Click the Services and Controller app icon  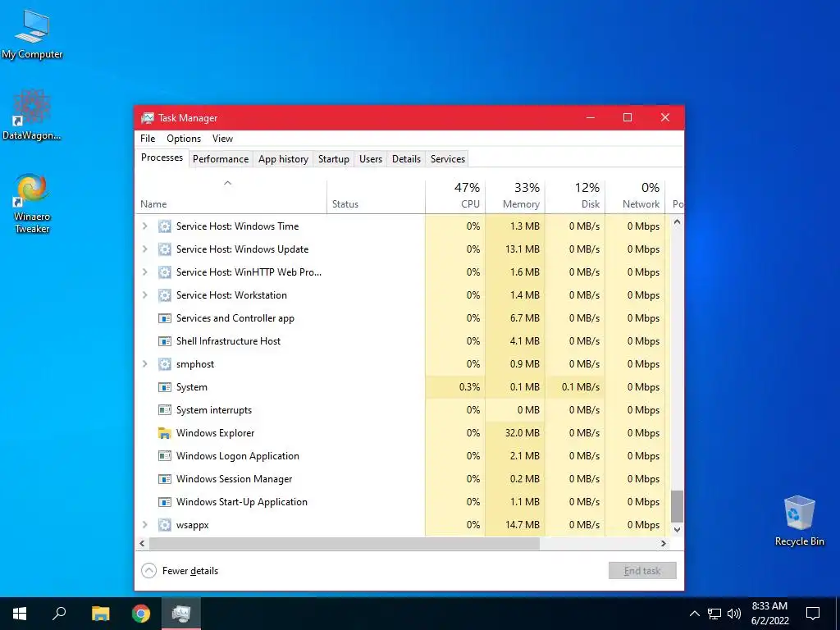164,318
